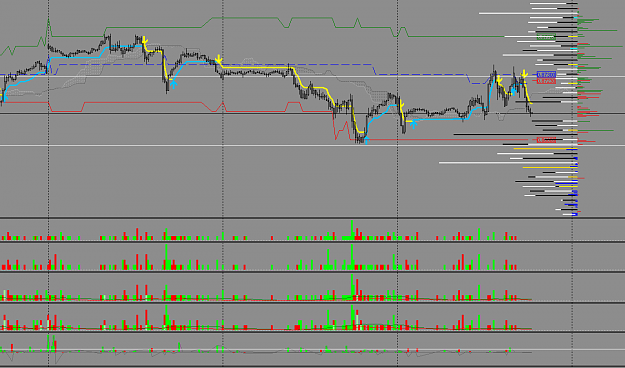Select the red price label directly under the blue one
The height and width of the screenshot is (368, 625).
(546, 81)
